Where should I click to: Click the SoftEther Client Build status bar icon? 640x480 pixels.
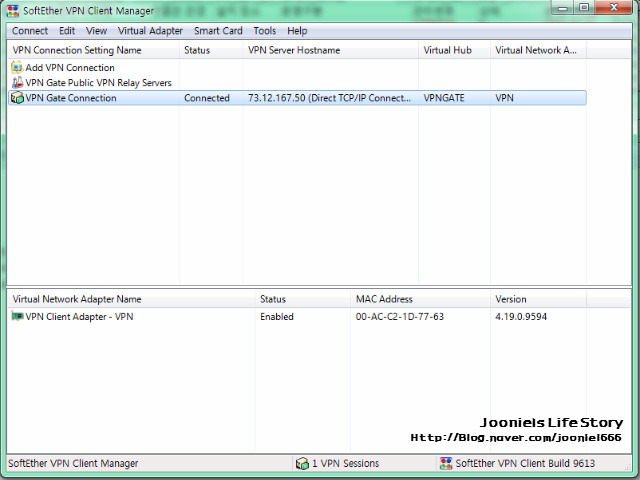click(x=446, y=463)
